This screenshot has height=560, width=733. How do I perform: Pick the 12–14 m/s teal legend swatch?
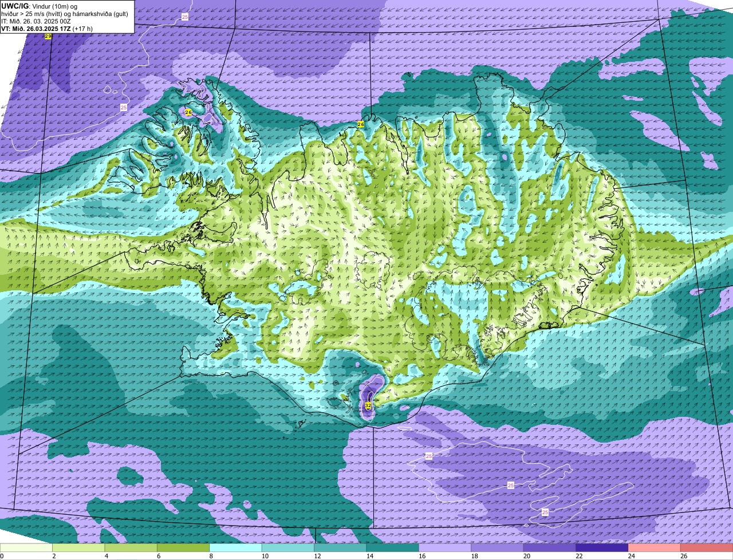[340, 547]
